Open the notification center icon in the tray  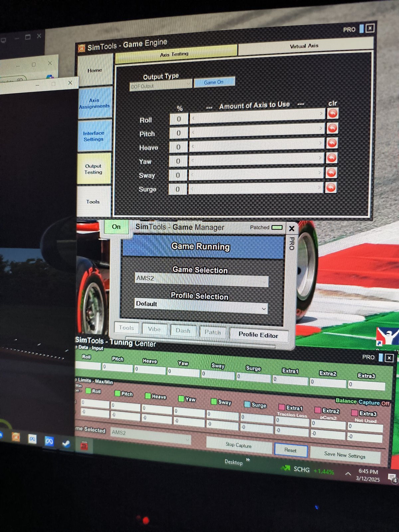click(392, 478)
